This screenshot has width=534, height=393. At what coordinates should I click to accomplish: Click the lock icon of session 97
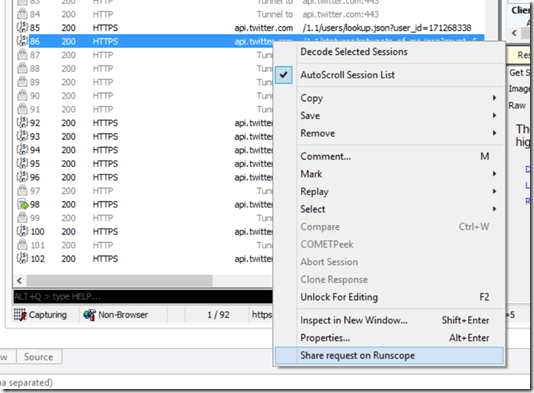tap(22, 191)
